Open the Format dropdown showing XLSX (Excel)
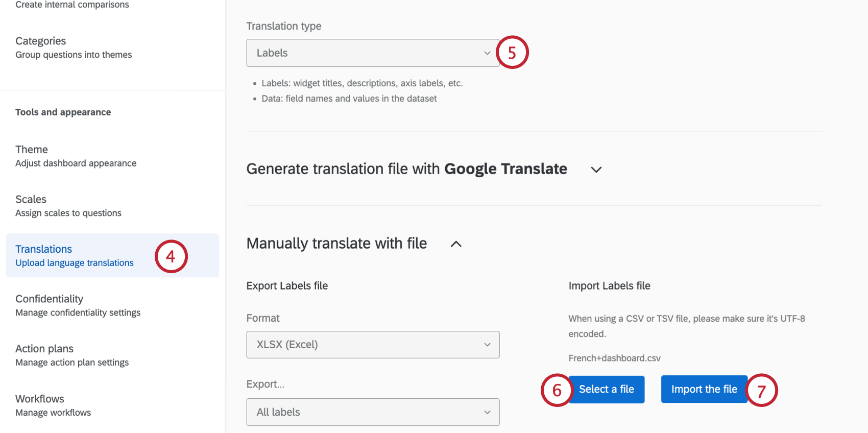868x433 pixels. [x=372, y=345]
